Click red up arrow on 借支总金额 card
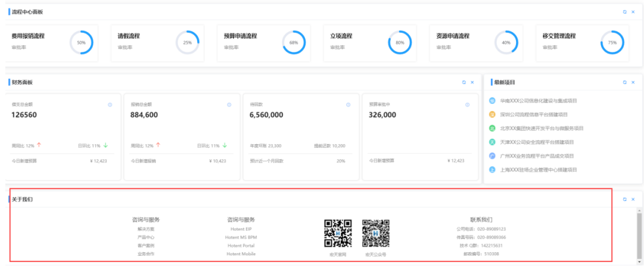Viewport: 644px width, 266px height. coord(39,145)
